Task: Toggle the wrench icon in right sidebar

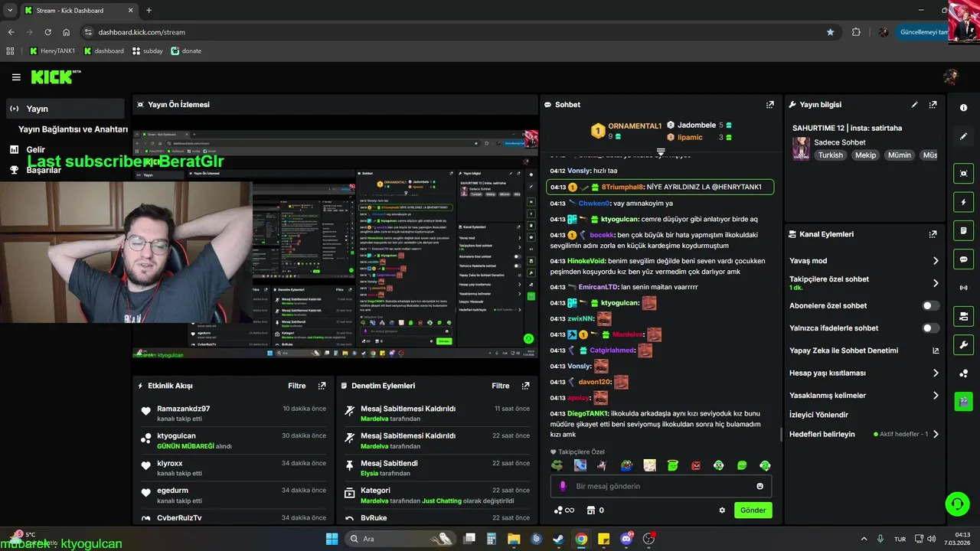Action: (x=963, y=344)
